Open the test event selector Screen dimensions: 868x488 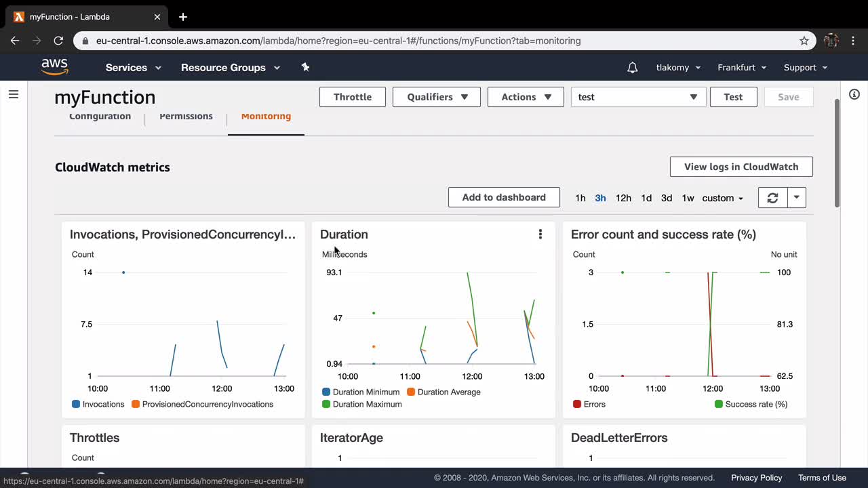(639, 97)
